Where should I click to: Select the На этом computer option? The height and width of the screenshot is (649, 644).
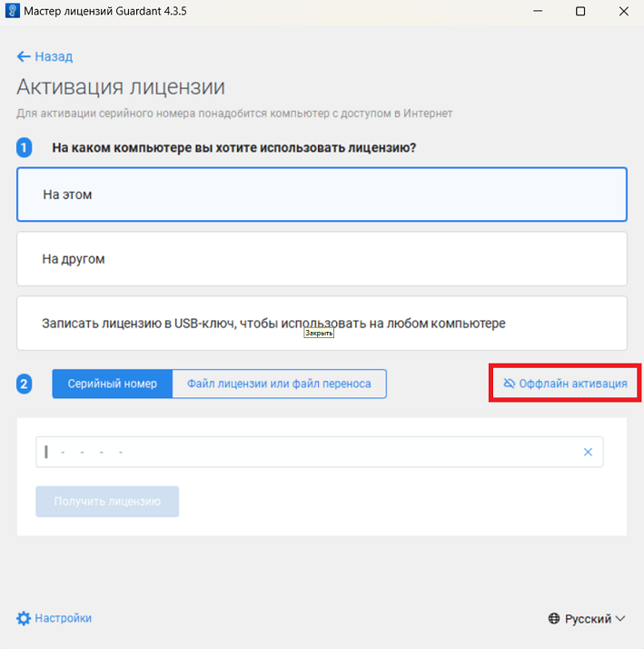(322, 195)
